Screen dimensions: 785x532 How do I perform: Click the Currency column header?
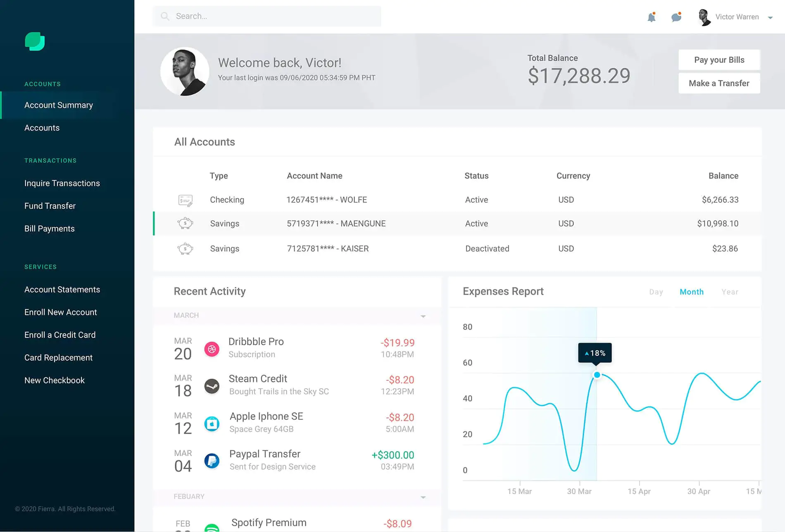pyautogui.click(x=573, y=176)
